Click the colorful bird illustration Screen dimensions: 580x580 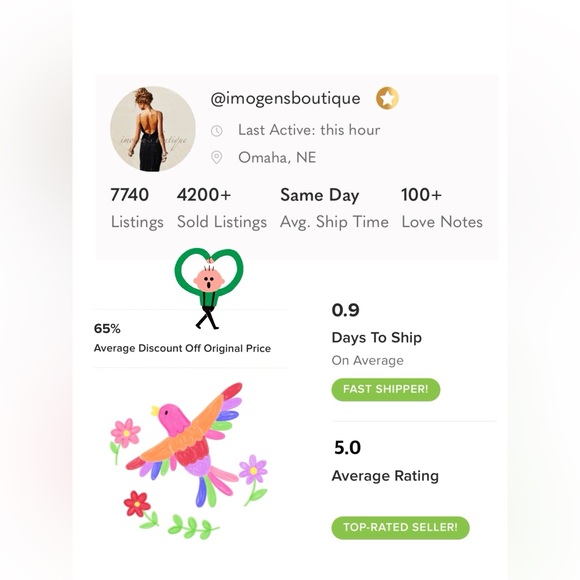click(x=184, y=442)
